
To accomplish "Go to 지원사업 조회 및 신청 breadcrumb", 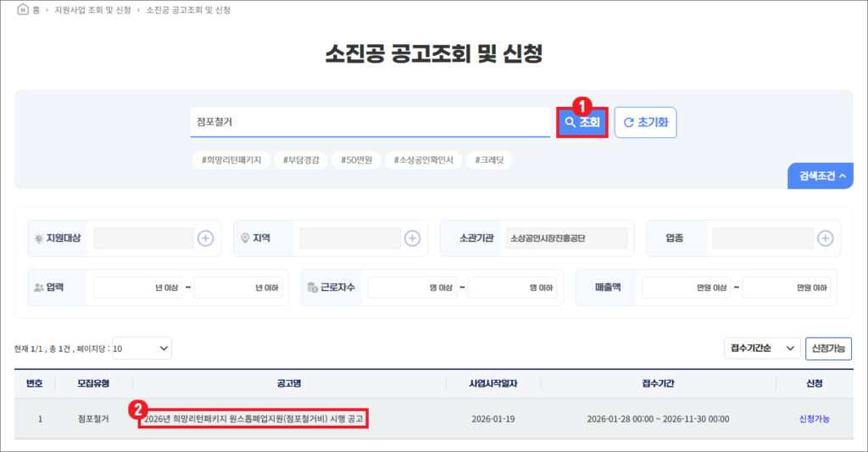I will coord(93,10).
